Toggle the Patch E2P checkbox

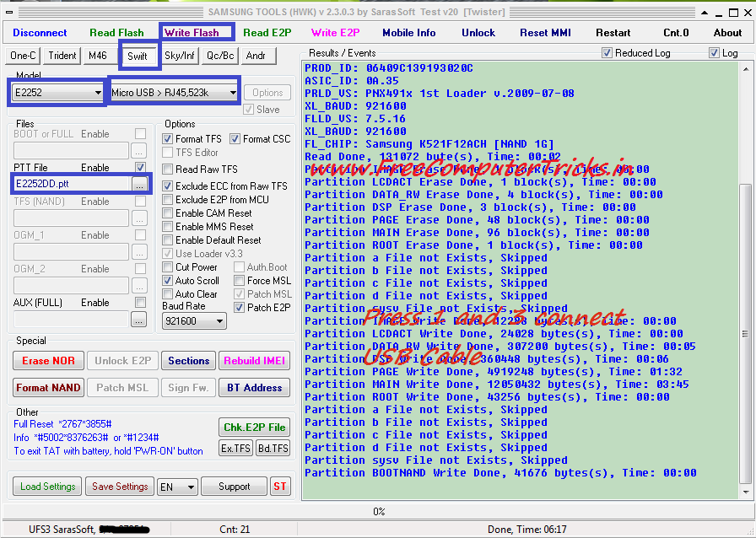[x=239, y=308]
